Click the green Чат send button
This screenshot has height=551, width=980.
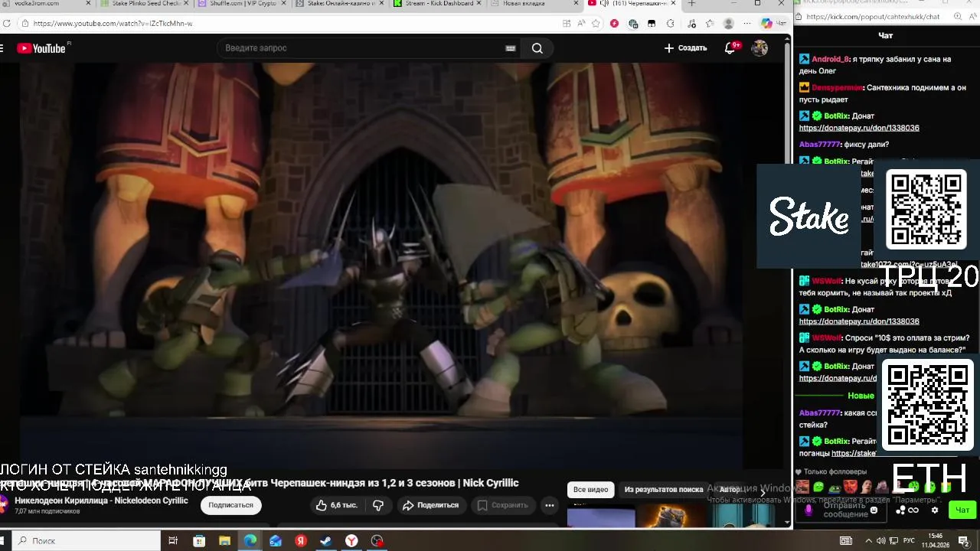pyautogui.click(x=962, y=510)
